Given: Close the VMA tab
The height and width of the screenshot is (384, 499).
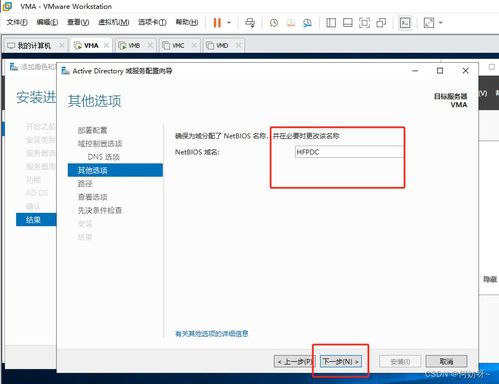Looking at the screenshot, I should click(106, 45).
